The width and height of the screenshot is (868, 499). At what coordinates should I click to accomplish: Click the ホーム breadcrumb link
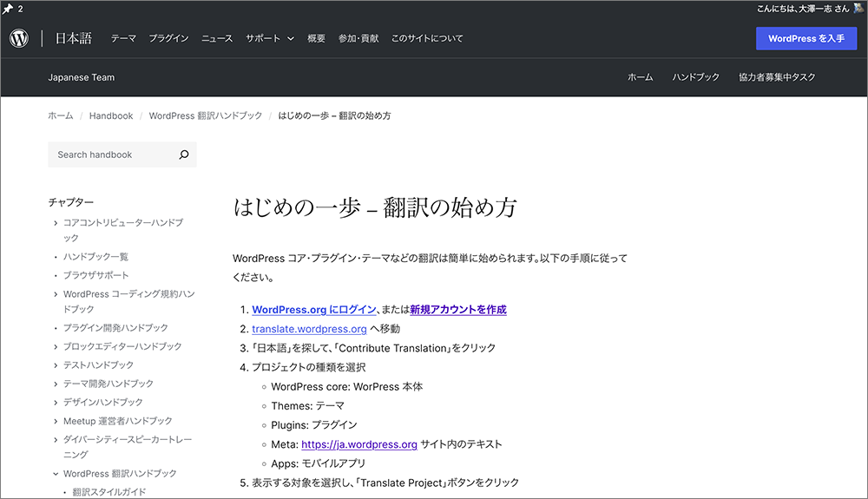[x=61, y=115]
